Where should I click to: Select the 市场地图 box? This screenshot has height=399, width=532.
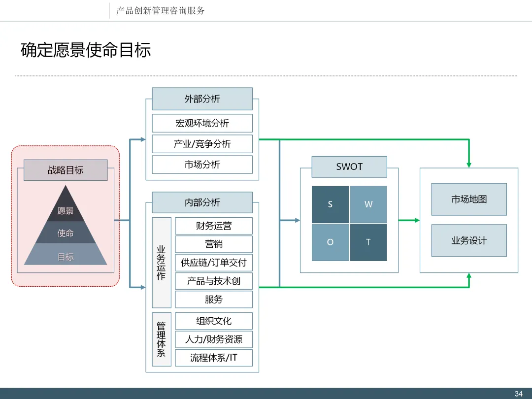click(x=469, y=199)
